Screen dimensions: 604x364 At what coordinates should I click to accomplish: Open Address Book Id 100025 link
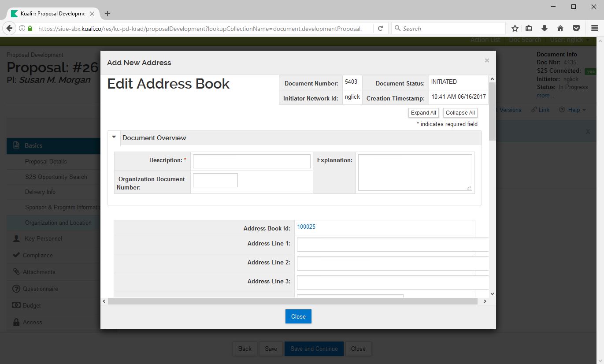coord(306,227)
